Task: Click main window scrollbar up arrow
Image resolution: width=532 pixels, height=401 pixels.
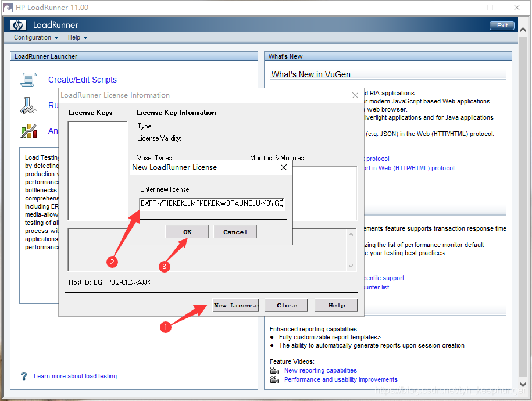Action: point(523,30)
